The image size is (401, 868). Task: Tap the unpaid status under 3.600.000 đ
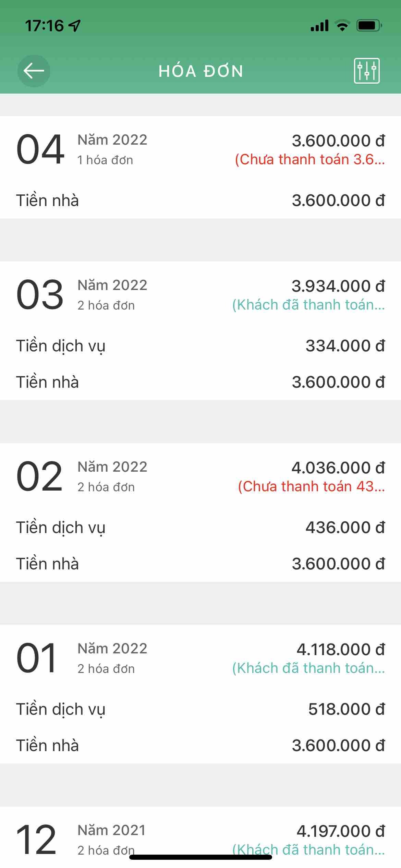pos(309,160)
